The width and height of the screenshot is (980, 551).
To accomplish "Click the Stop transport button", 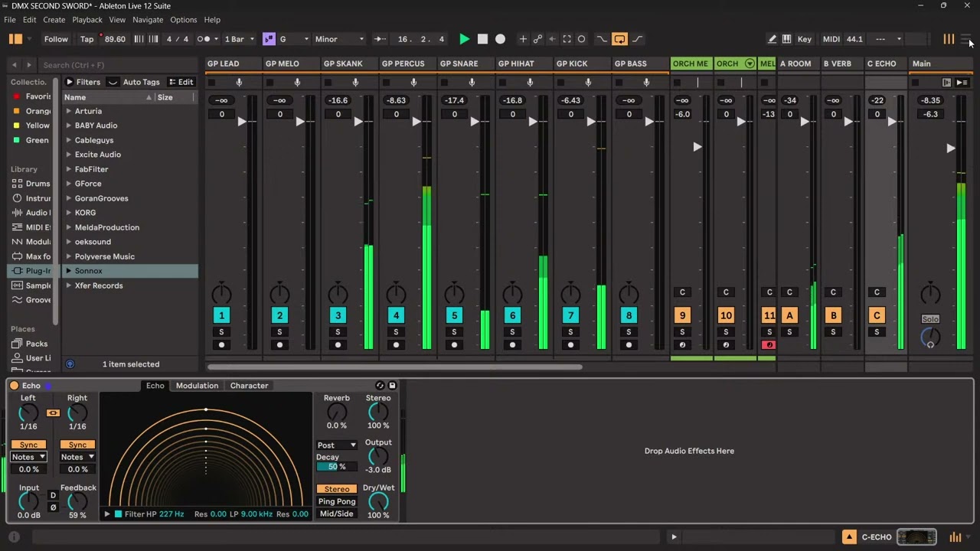I will coord(482,39).
